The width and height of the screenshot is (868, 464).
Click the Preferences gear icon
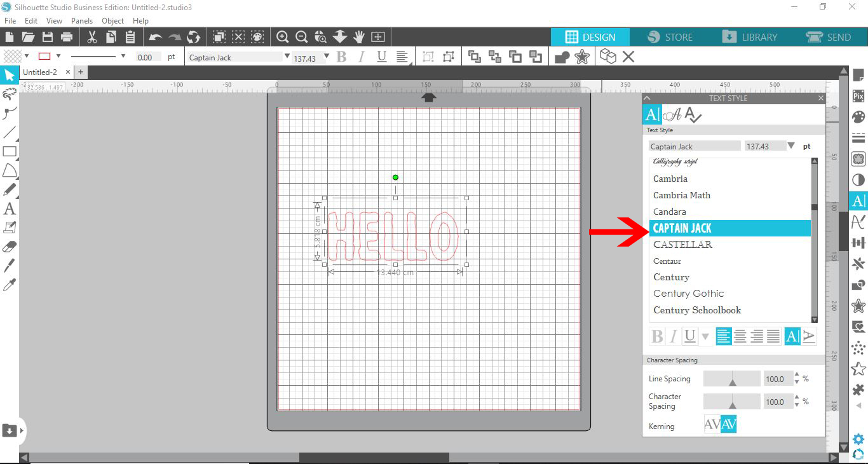coord(858,439)
